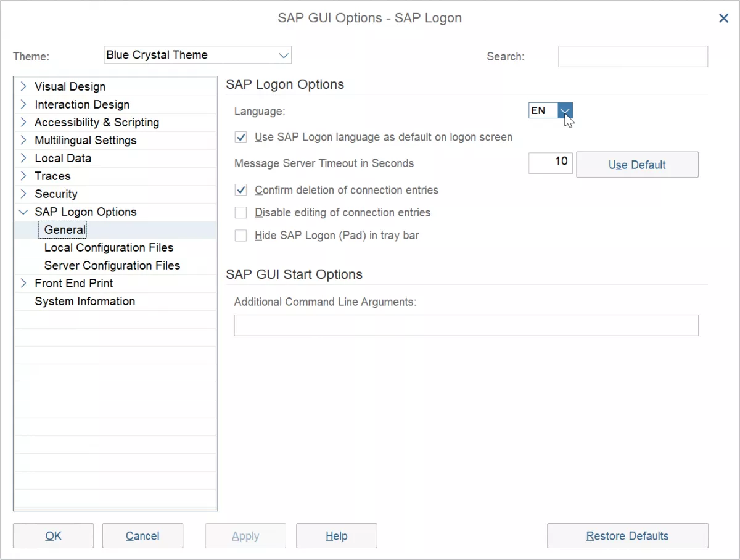Expand the Front End Print node arrow
Viewport: 740px width, 560px height.
23,283
